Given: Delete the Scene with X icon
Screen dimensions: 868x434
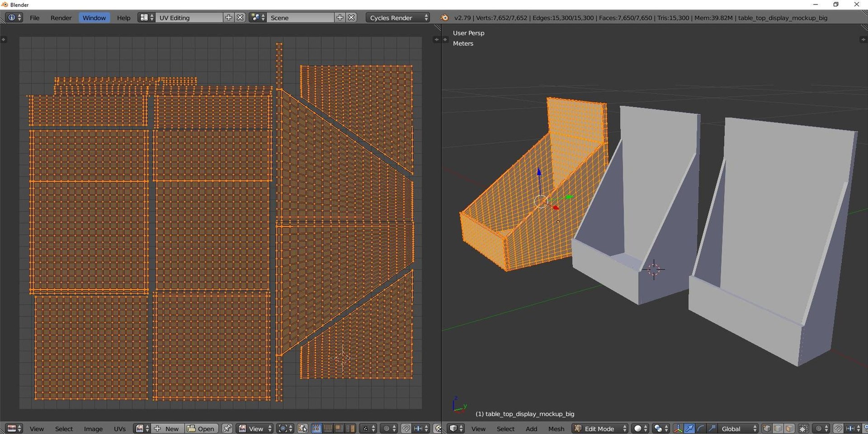Looking at the screenshot, I should click(351, 18).
